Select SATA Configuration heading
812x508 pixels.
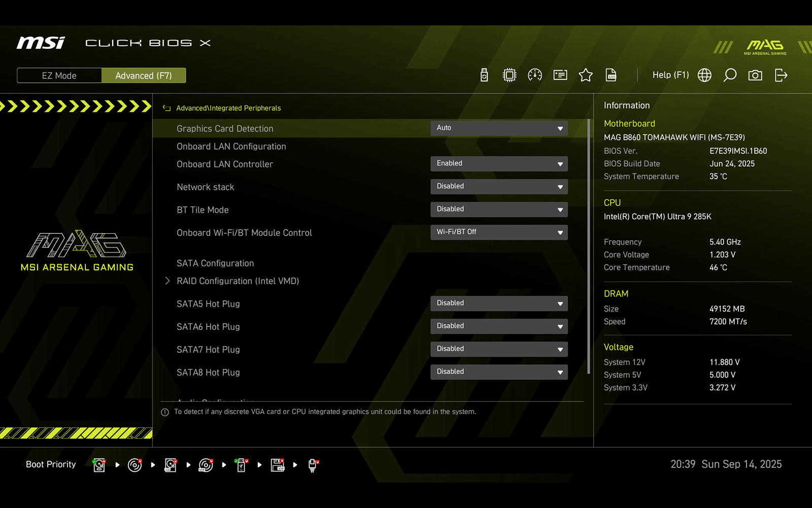pyautogui.click(x=215, y=264)
